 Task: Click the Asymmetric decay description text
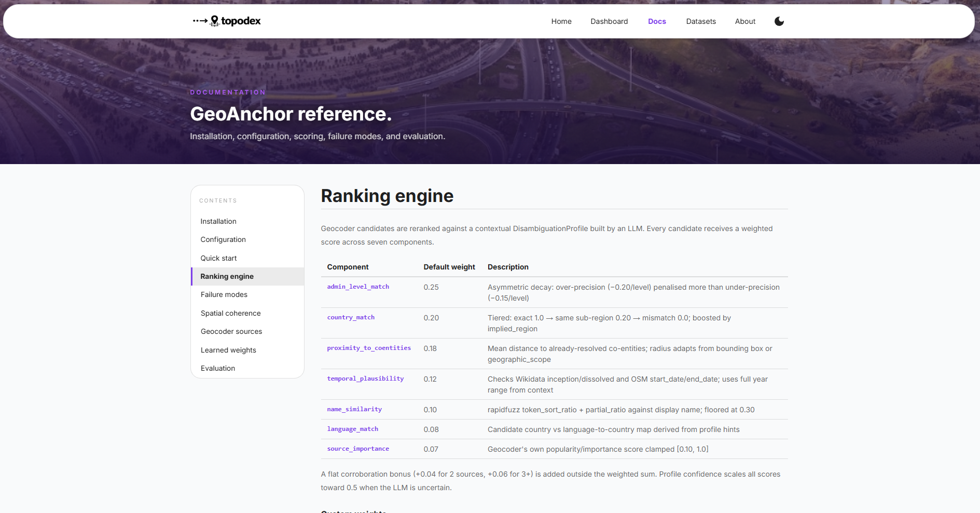[x=633, y=292]
